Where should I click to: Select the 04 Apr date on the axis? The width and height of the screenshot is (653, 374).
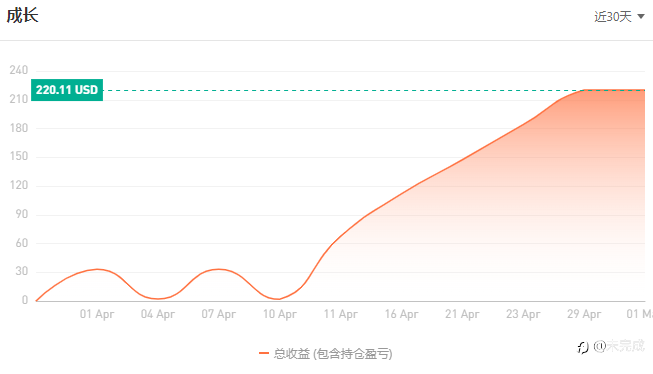[158, 314]
